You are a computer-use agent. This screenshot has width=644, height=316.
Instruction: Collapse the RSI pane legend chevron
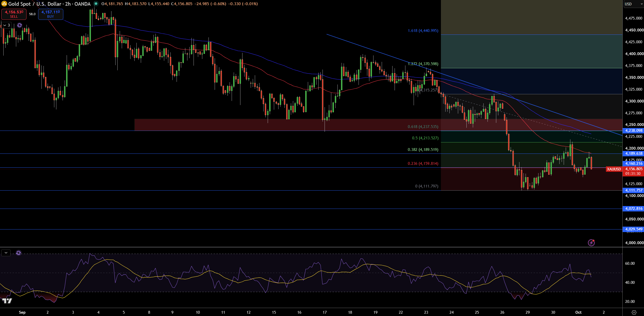coord(6,253)
